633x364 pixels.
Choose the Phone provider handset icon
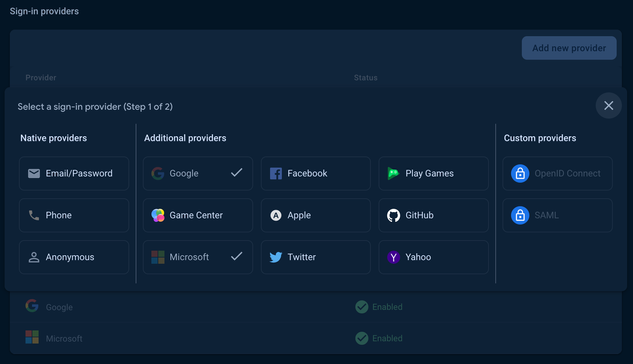pos(34,215)
